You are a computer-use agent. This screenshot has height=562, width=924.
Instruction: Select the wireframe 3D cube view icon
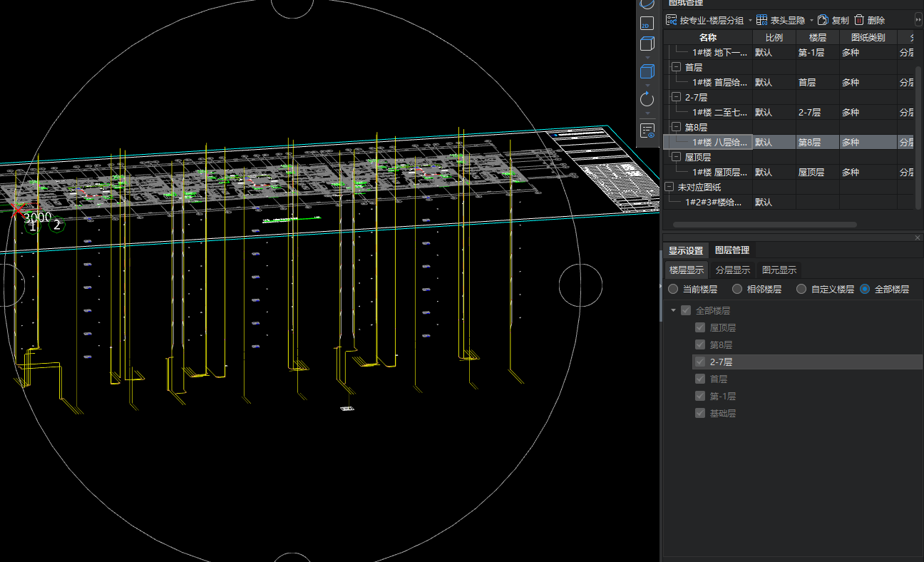coord(647,44)
